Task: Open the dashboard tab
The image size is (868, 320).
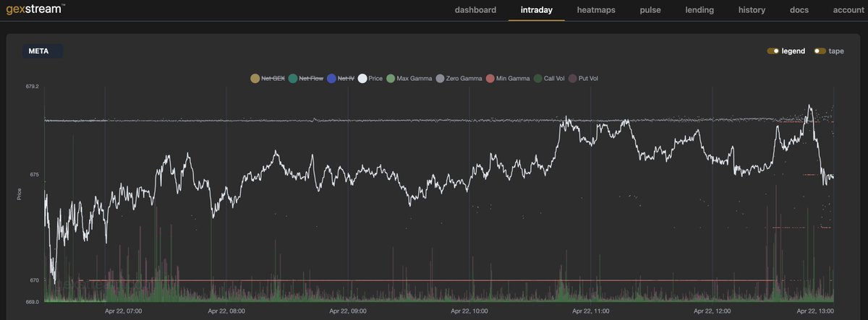Action: [475, 10]
